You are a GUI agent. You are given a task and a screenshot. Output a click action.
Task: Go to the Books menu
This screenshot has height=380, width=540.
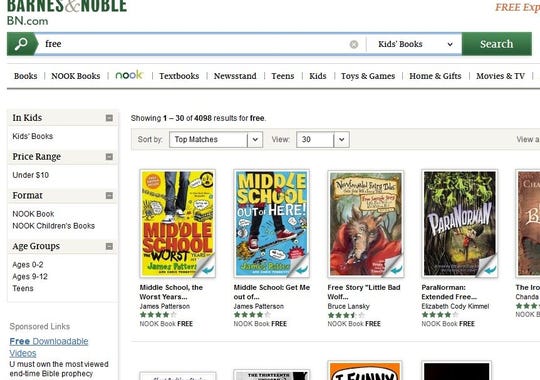pyautogui.click(x=25, y=76)
